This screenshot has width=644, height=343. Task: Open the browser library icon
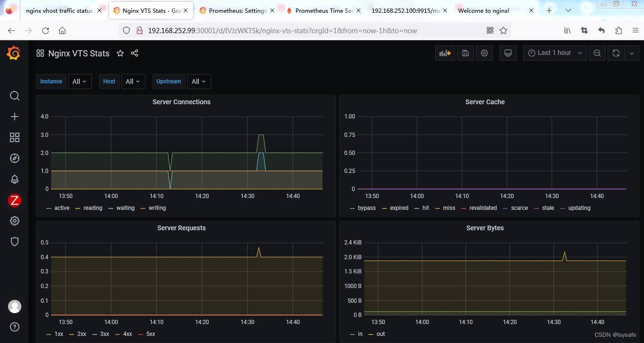click(x=567, y=30)
